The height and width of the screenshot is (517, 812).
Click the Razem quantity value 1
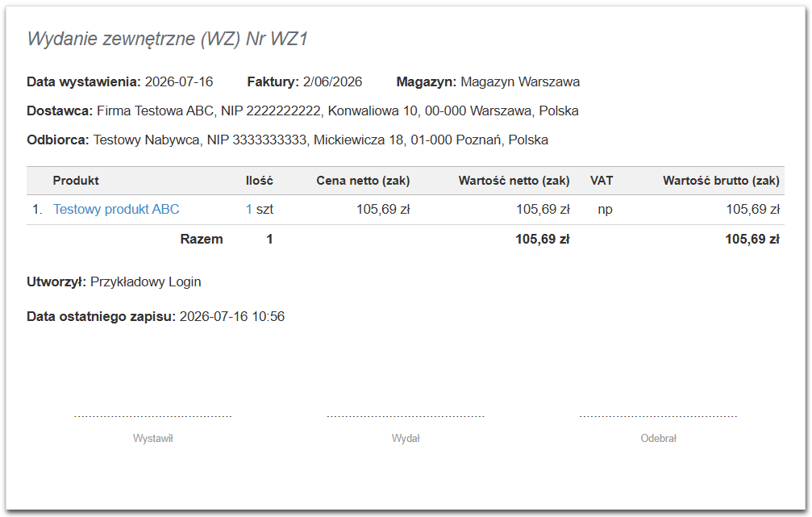click(269, 240)
